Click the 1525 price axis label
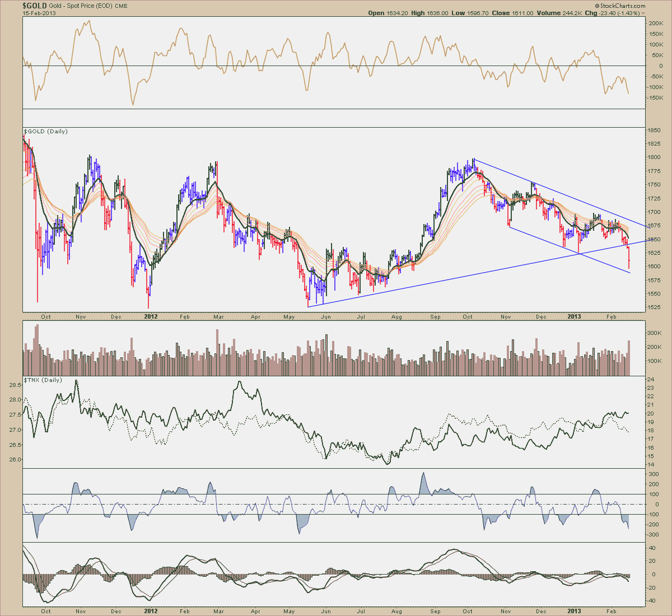672x616 pixels. coord(654,307)
